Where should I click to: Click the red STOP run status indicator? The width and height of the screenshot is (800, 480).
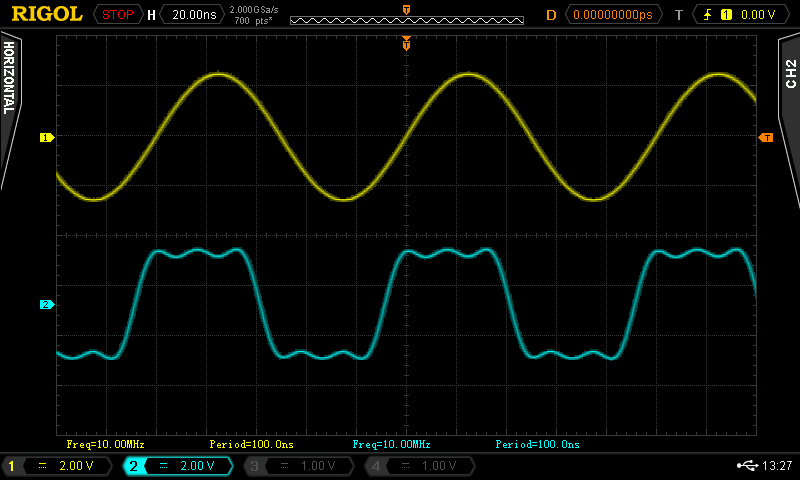click(117, 15)
